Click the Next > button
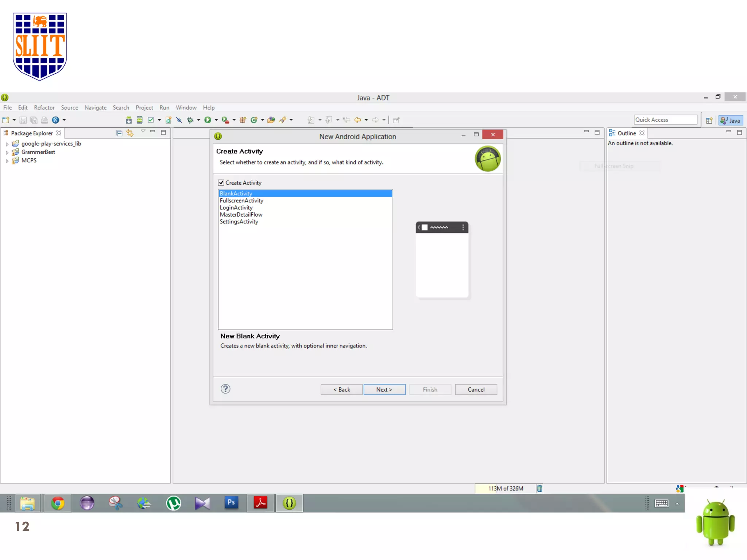Screen dimensions: 747x560 point(384,389)
